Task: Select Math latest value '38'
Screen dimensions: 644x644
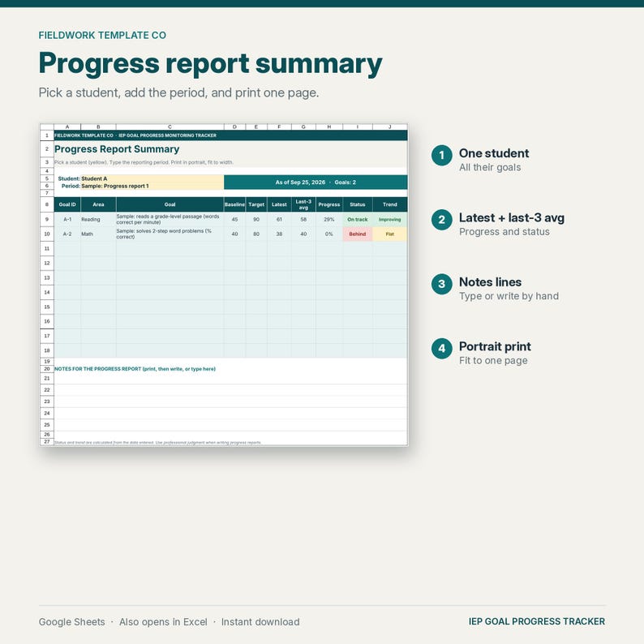Action: [x=279, y=234]
